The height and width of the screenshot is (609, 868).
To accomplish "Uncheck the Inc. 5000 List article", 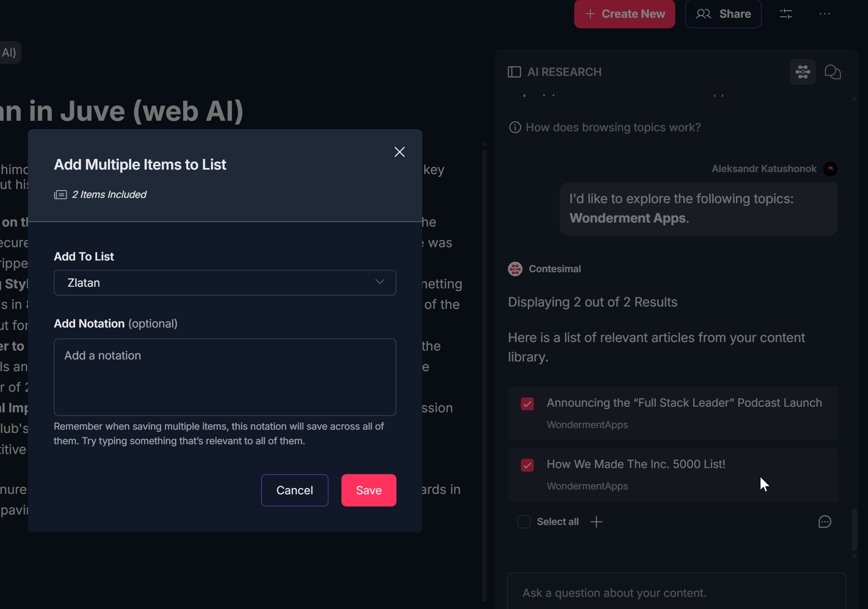I will pyautogui.click(x=527, y=465).
